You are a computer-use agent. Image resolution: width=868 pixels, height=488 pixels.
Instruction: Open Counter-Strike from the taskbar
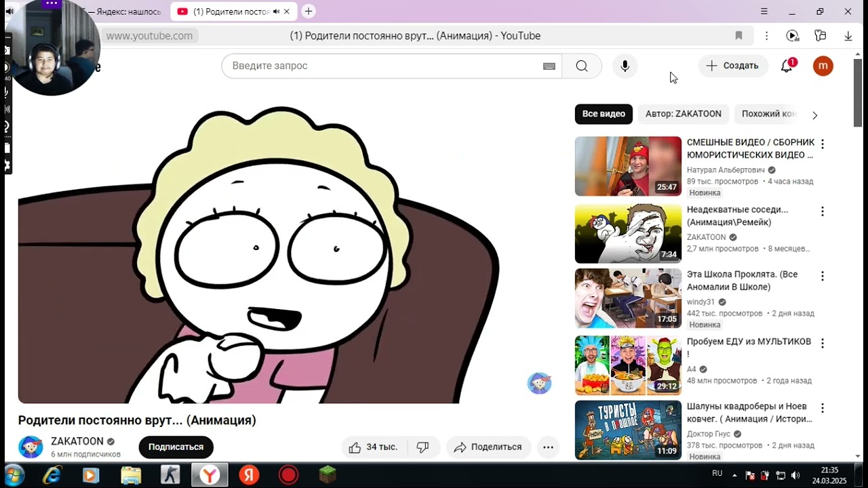click(x=170, y=475)
